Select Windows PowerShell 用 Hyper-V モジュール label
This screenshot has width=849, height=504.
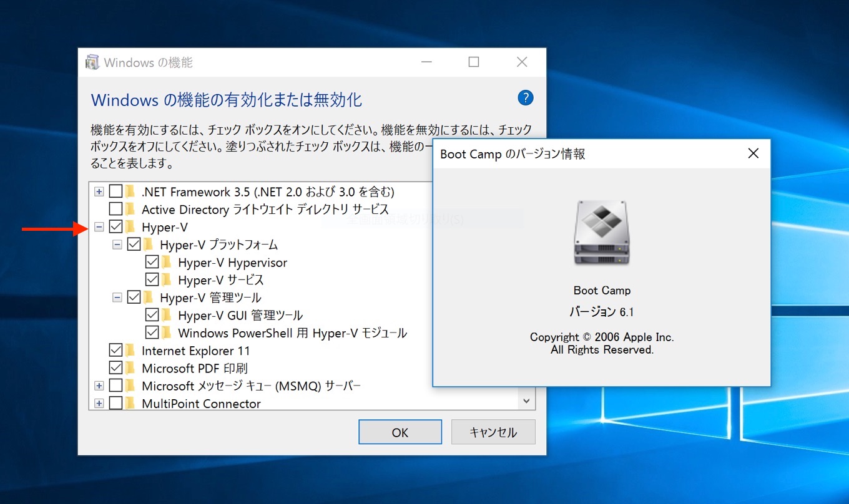click(292, 333)
